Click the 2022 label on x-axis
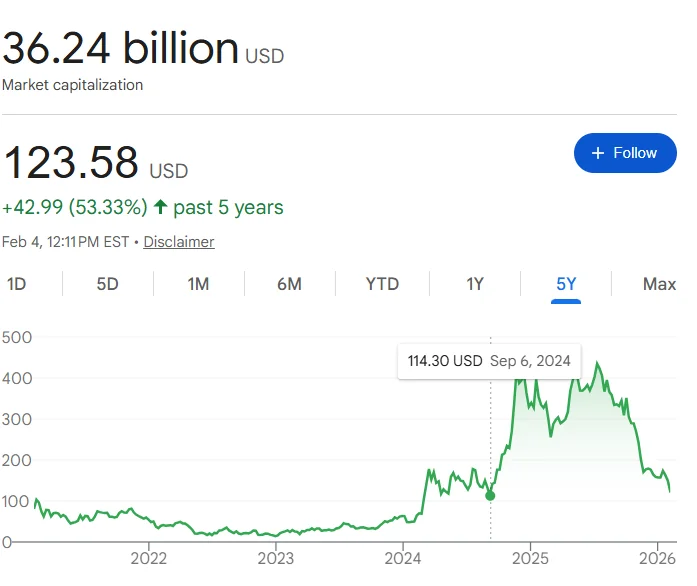This screenshot has width=697, height=586. (x=149, y=558)
